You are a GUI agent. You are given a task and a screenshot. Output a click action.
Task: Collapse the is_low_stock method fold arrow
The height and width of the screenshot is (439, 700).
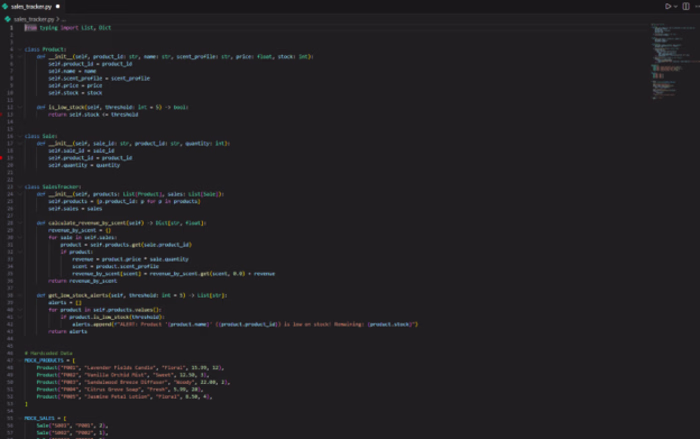point(20,107)
